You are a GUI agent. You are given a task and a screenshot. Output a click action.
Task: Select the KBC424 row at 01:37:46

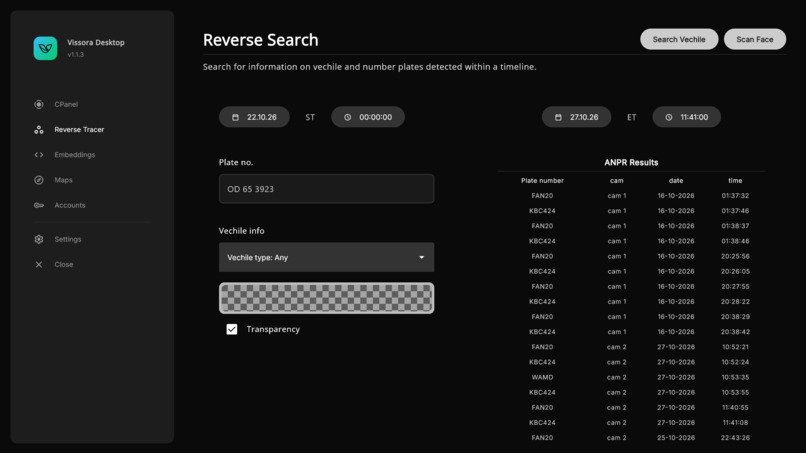coord(631,211)
